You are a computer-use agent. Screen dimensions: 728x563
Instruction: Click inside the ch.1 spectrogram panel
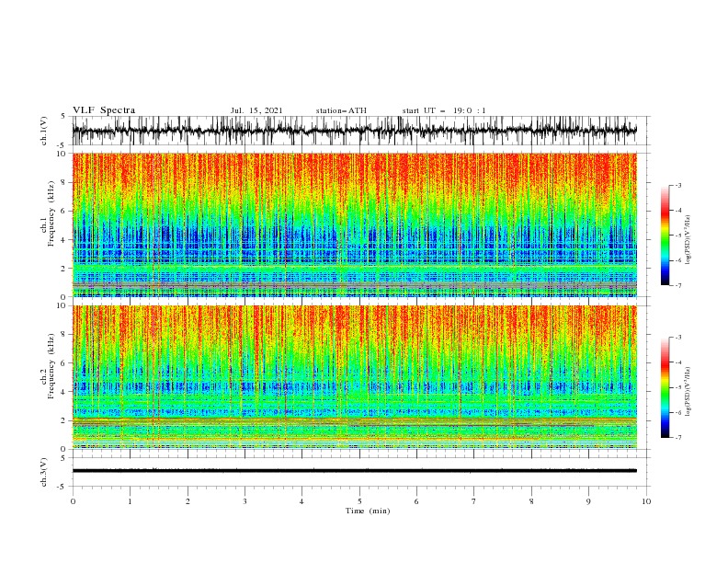click(354, 224)
